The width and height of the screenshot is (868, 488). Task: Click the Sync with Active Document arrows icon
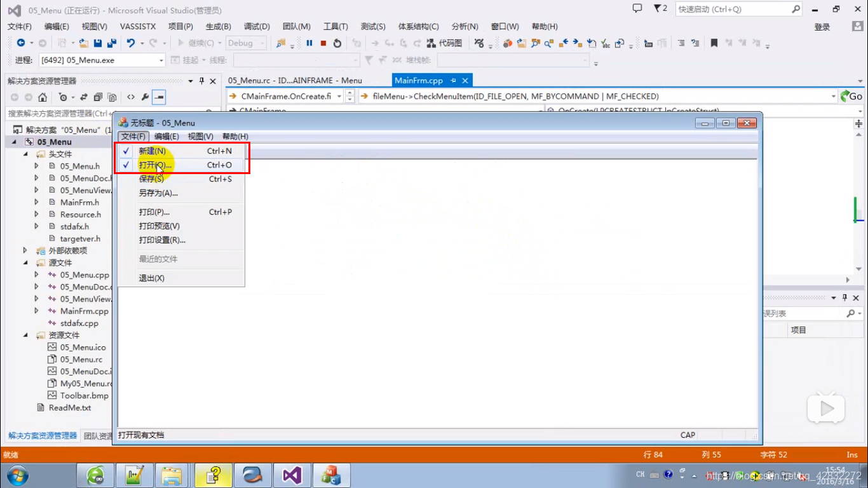[x=83, y=97]
